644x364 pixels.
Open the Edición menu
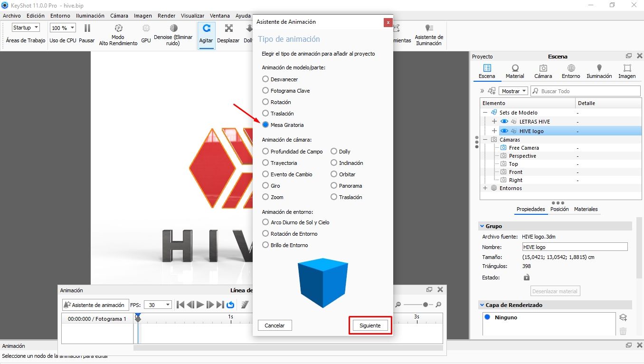(x=36, y=16)
